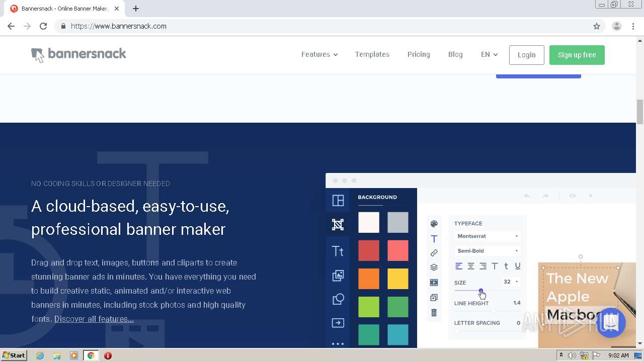Click the address bar URL

click(x=119, y=26)
